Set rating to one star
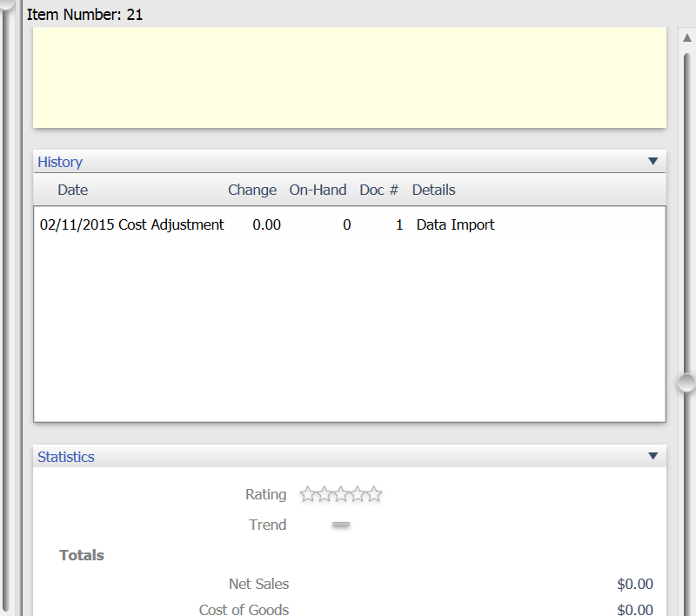 click(307, 494)
